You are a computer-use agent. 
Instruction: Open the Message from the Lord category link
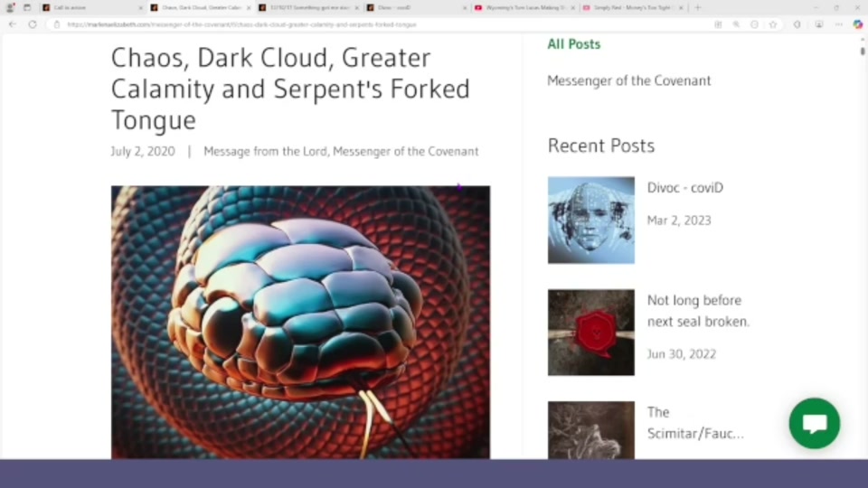[x=265, y=151]
